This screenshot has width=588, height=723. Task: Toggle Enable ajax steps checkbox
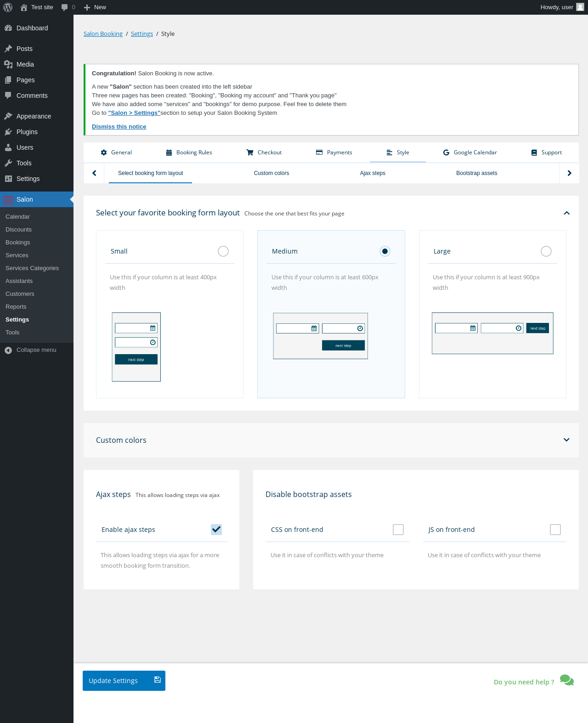(x=216, y=530)
